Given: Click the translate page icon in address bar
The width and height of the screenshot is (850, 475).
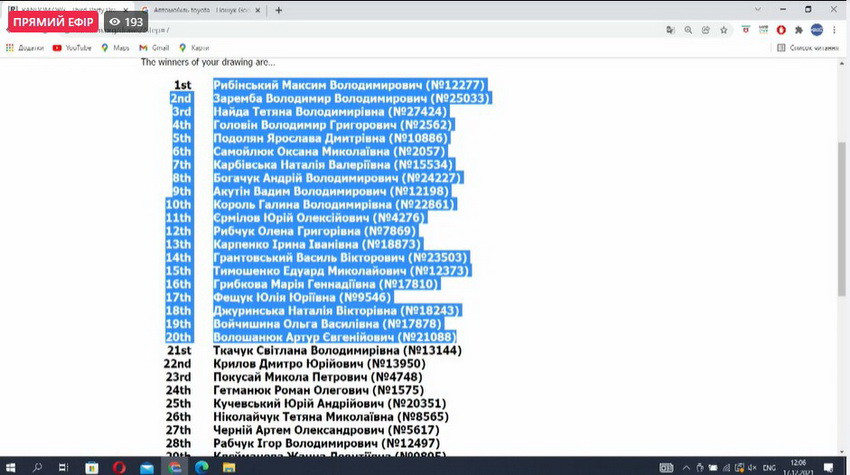Looking at the screenshot, I should 670,30.
